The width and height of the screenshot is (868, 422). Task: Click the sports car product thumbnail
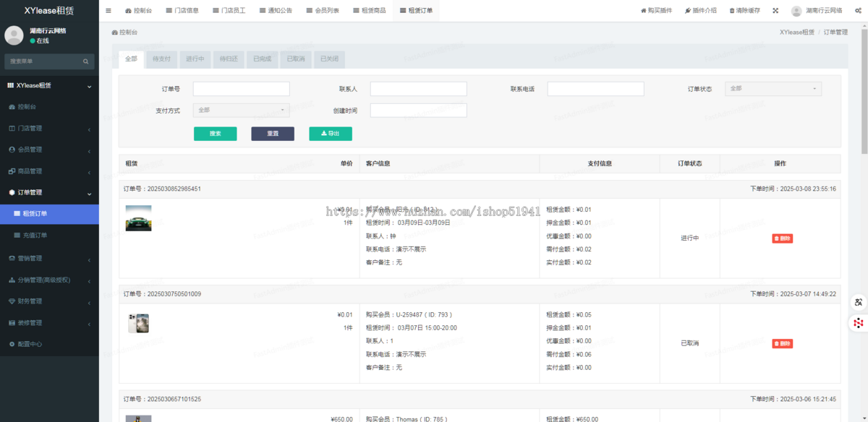coord(138,218)
